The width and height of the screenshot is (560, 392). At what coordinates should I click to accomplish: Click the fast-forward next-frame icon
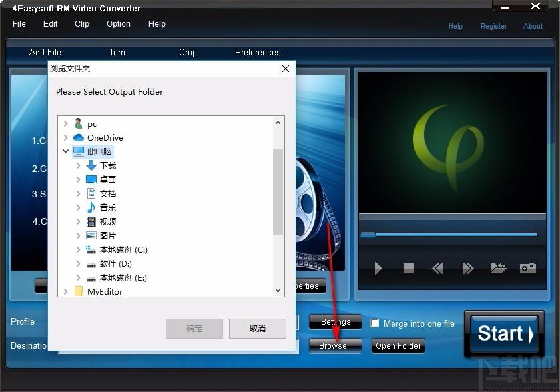click(468, 268)
